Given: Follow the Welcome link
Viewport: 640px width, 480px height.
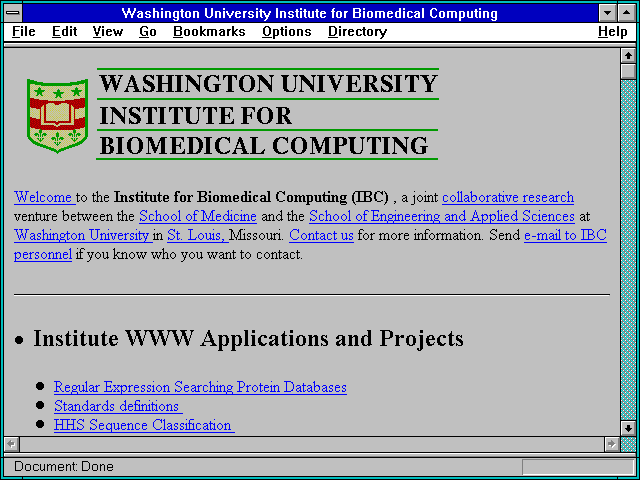Looking at the screenshot, I should pyautogui.click(x=44, y=198).
